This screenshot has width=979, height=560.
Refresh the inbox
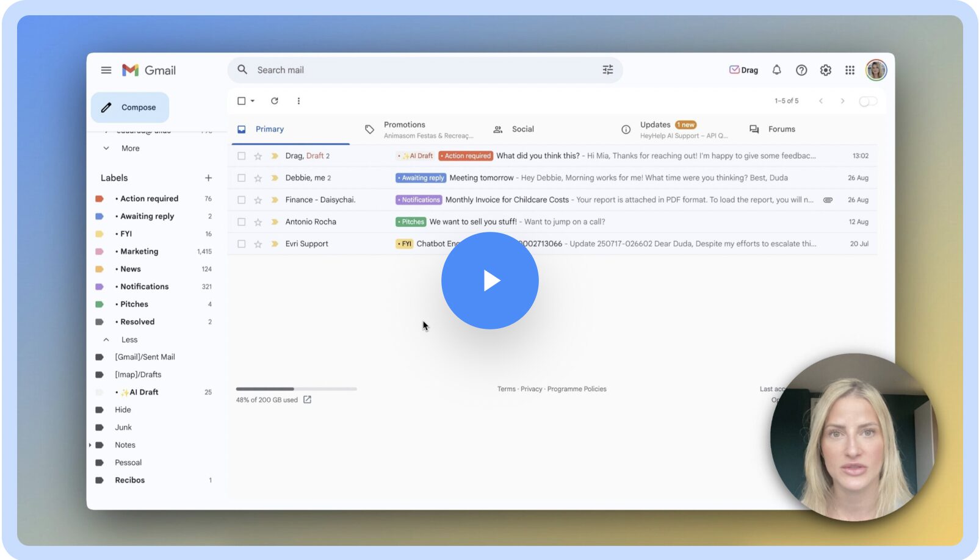(x=275, y=101)
